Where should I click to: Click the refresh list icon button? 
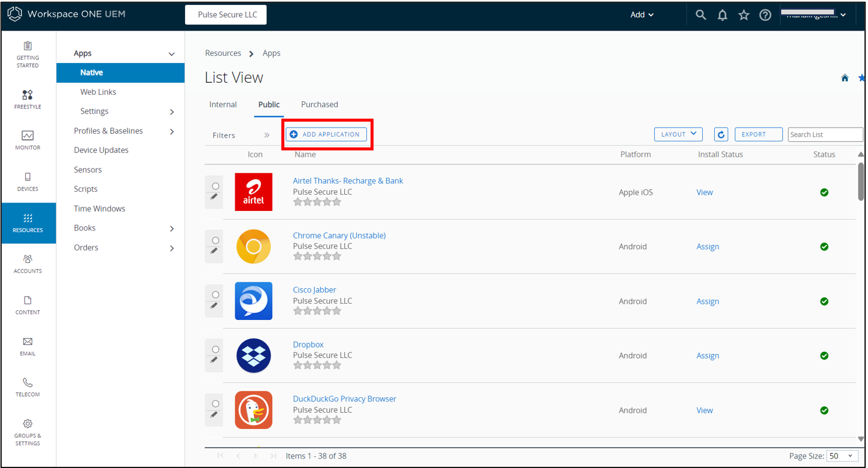coord(721,134)
